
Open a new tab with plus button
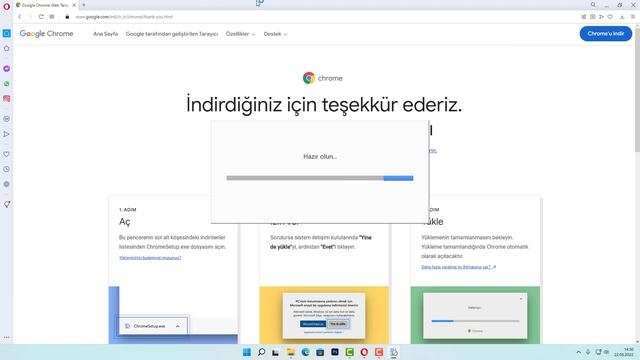click(84, 5)
